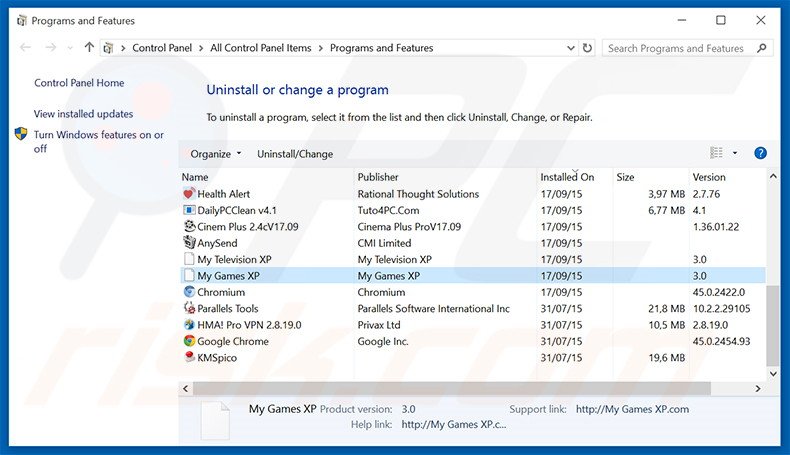
Task: Select the Chromium program name
Action: [x=221, y=292]
